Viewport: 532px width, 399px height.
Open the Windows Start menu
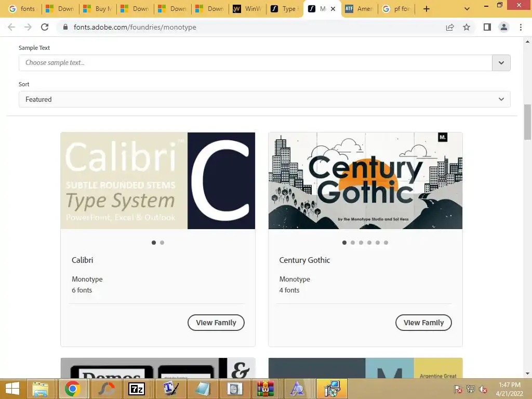[12, 389]
